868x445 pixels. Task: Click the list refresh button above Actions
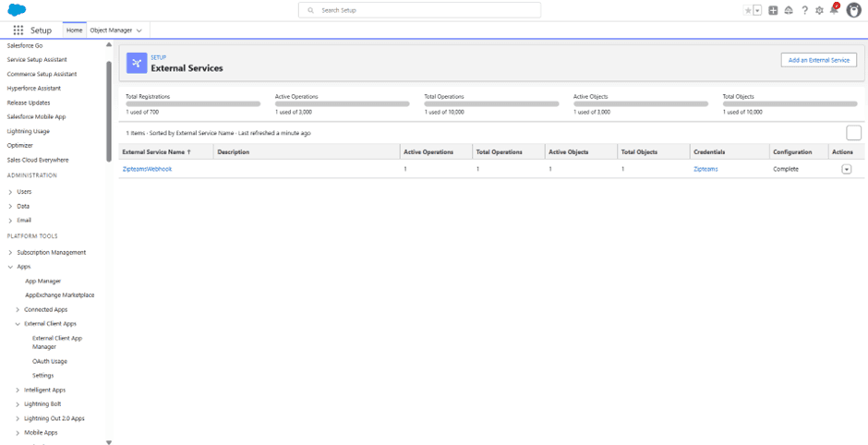[853, 133]
